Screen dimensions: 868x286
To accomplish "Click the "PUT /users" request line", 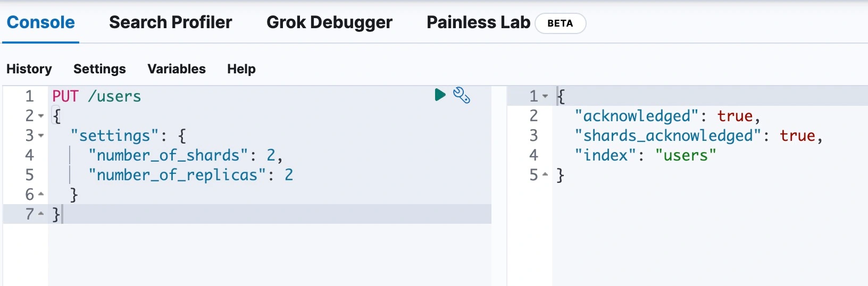I will point(97,96).
